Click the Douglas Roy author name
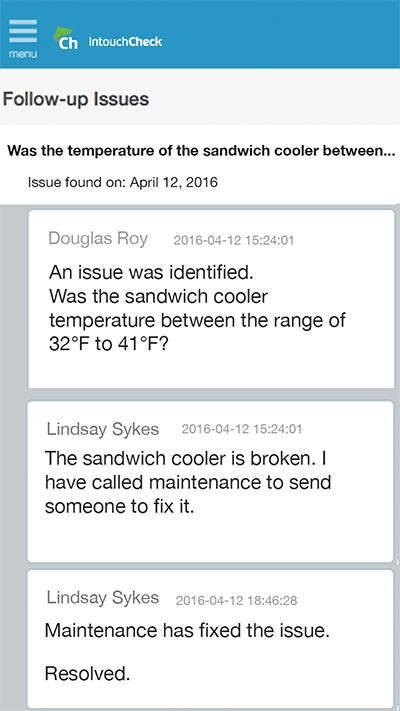 [x=98, y=238]
